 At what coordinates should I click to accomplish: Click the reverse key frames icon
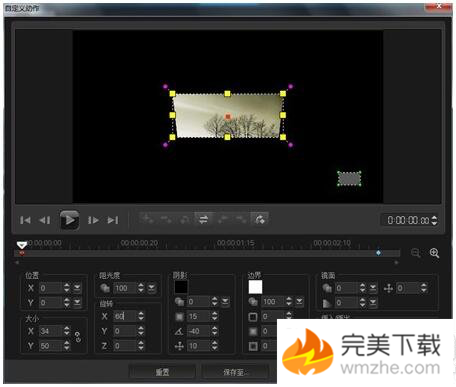(x=184, y=219)
